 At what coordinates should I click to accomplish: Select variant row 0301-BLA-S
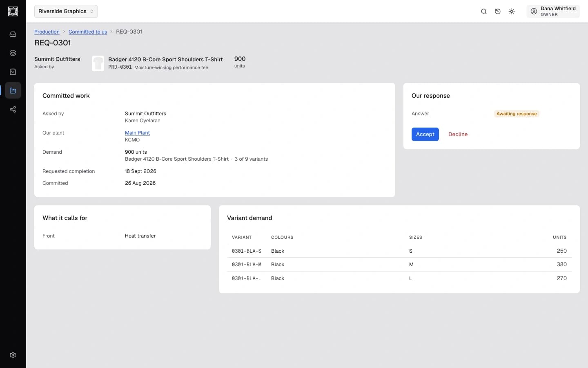(399, 251)
